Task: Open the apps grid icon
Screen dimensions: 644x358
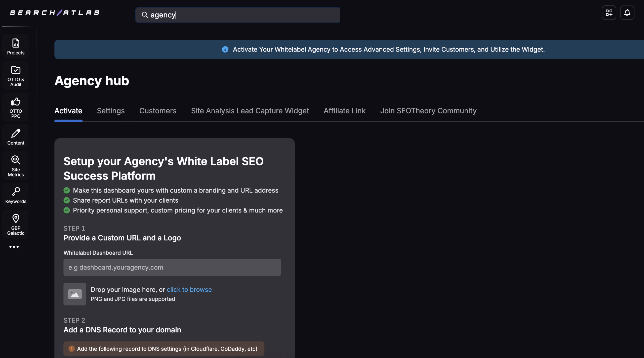Action: pyautogui.click(x=609, y=13)
